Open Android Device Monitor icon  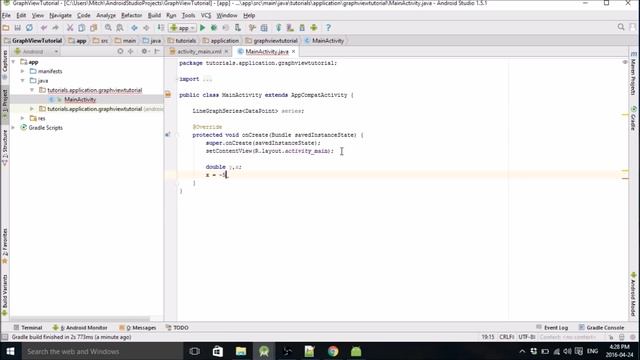[x=314, y=28]
